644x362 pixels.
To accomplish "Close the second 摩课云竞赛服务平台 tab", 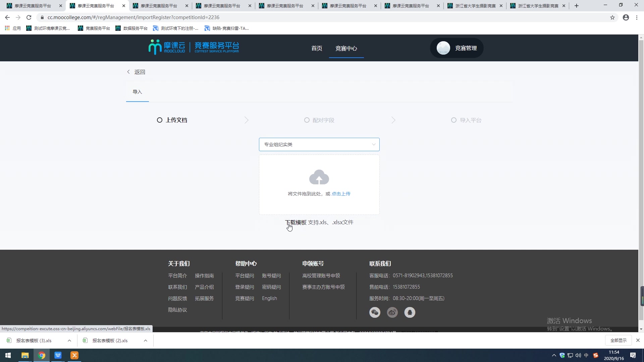I will coord(123,6).
